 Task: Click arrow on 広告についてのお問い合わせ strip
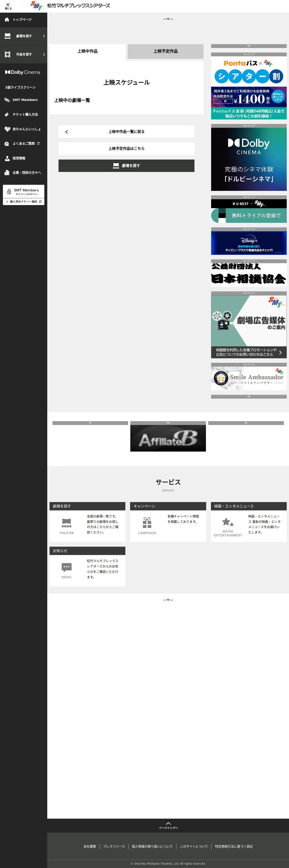pyautogui.click(x=280, y=352)
